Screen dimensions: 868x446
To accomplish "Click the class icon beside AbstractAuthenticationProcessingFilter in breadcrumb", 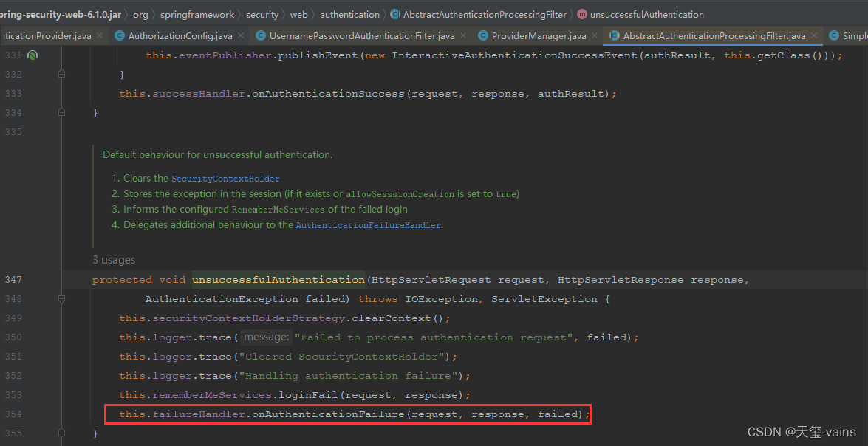I will pyautogui.click(x=395, y=14).
